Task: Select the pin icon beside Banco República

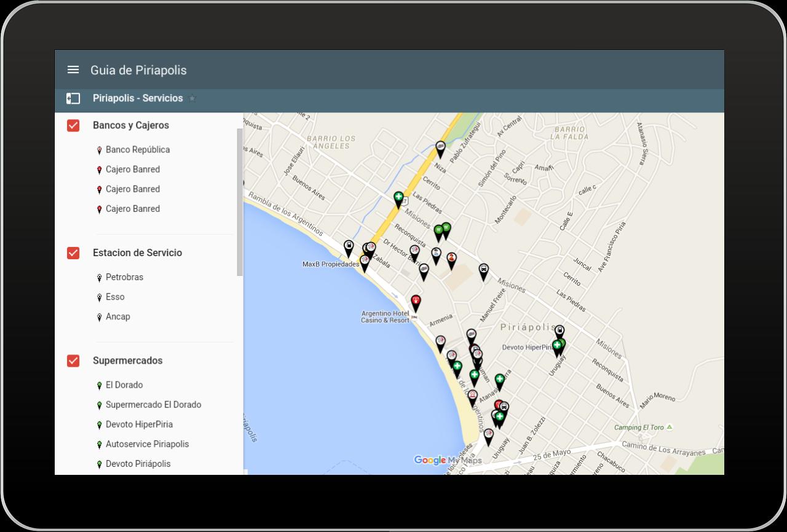Action: (99, 150)
